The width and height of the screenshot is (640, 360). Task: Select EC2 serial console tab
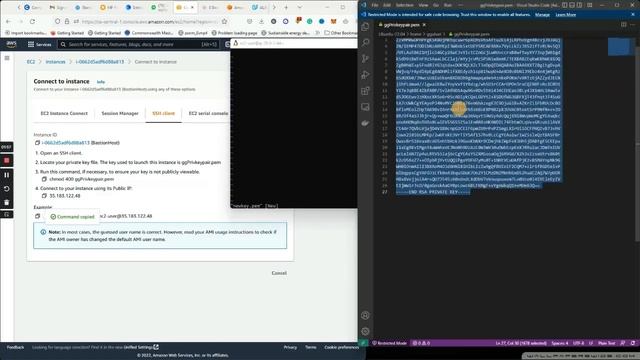point(208,113)
